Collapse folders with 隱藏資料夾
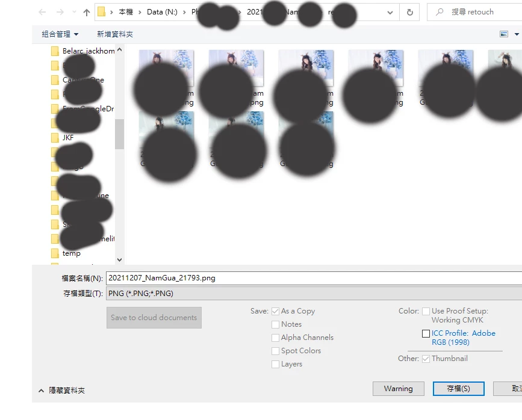 [62, 391]
